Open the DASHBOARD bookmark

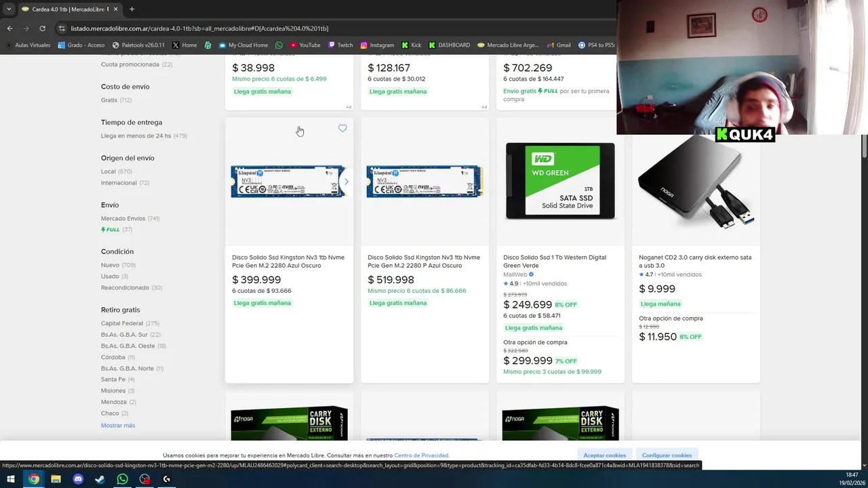click(449, 45)
